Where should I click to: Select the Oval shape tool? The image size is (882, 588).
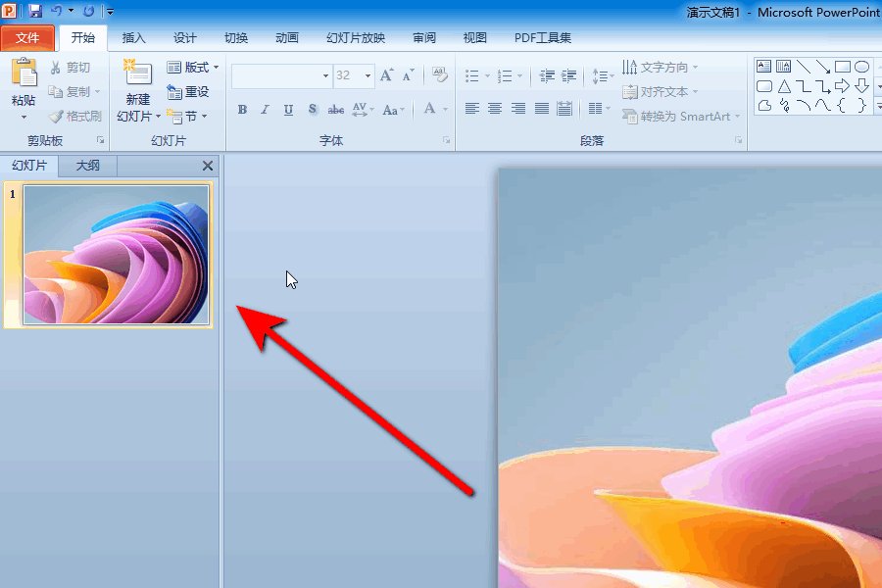coord(862,66)
